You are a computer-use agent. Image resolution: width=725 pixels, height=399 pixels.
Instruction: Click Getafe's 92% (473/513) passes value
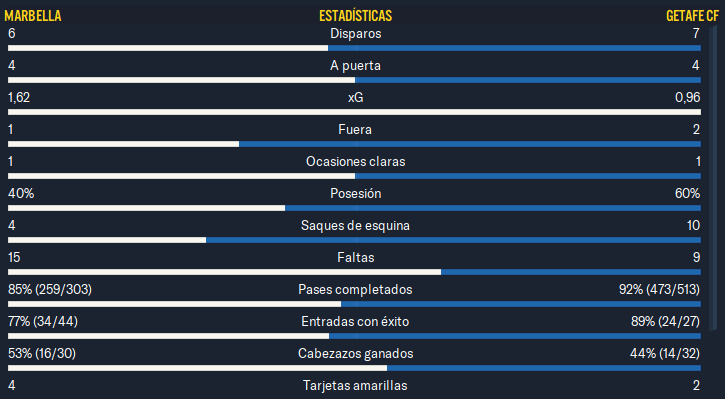659,289
